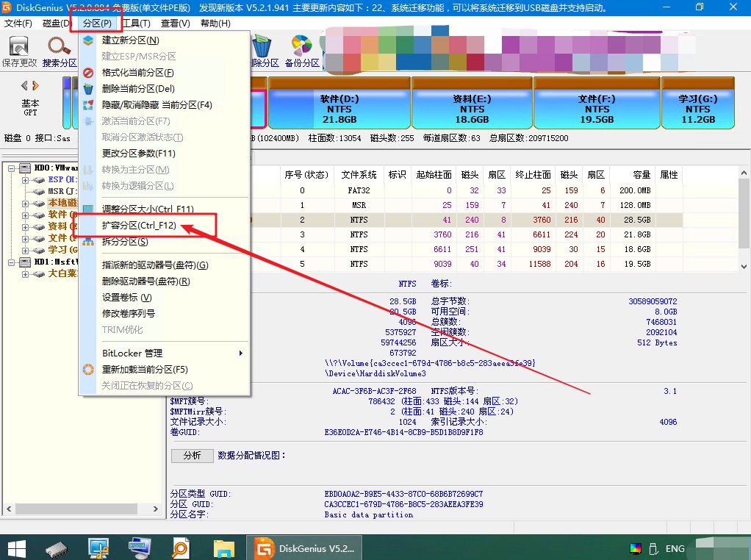
Task: Click the 分析 button below partition details
Action: point(192,455)
